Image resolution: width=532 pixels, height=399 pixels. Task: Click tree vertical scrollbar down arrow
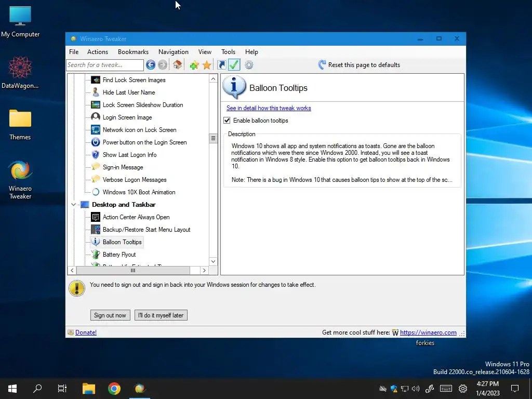click(213, 261)
